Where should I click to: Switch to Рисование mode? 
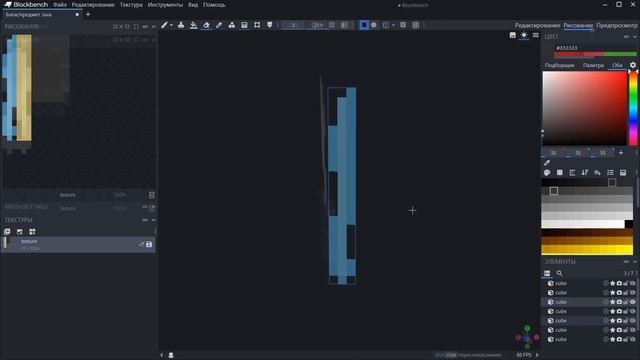(x=578, y=25)
